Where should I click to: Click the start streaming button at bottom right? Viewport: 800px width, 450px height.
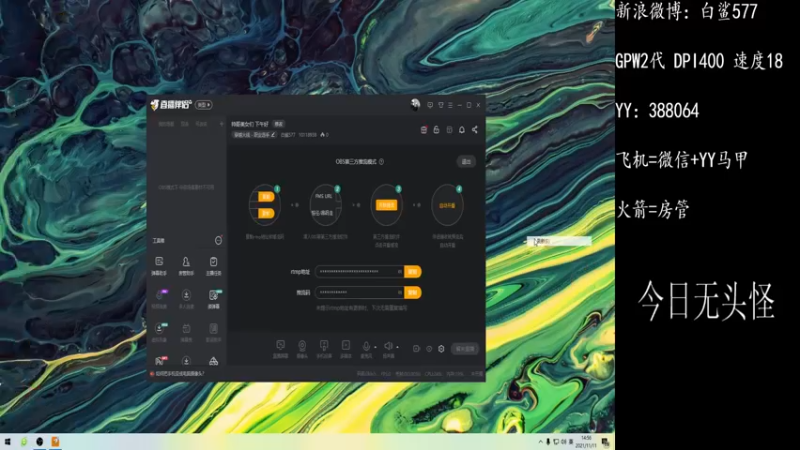465,349
